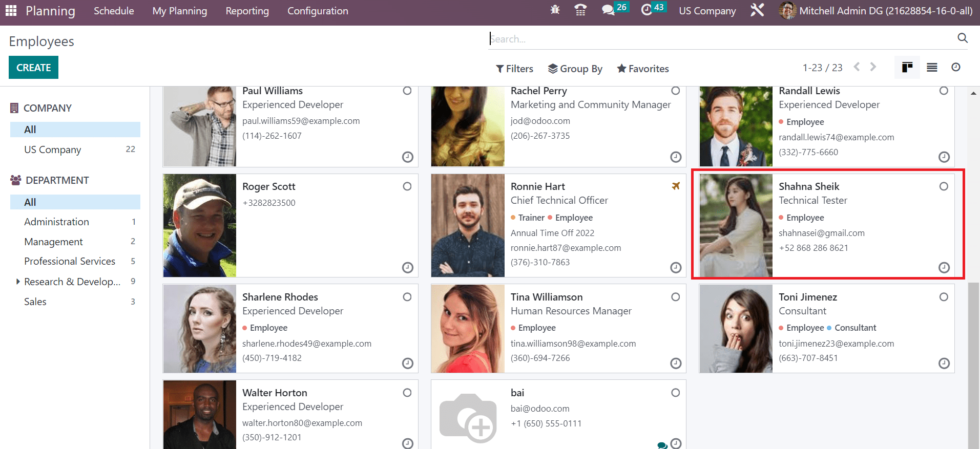The height and width of the screenshot is (449, 980).
Task: Open Toni Jimenez employee photo
Action: [736, 329]
